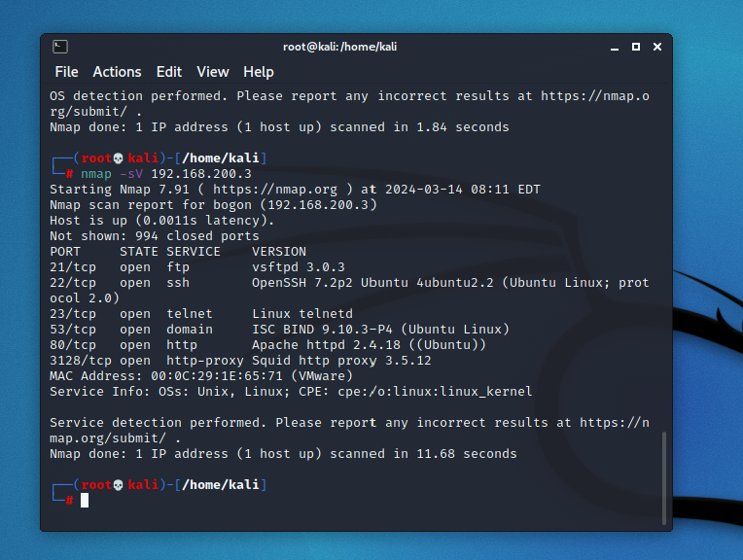Click 'Not shown: 994 closed ports' line

coord(155,236)
